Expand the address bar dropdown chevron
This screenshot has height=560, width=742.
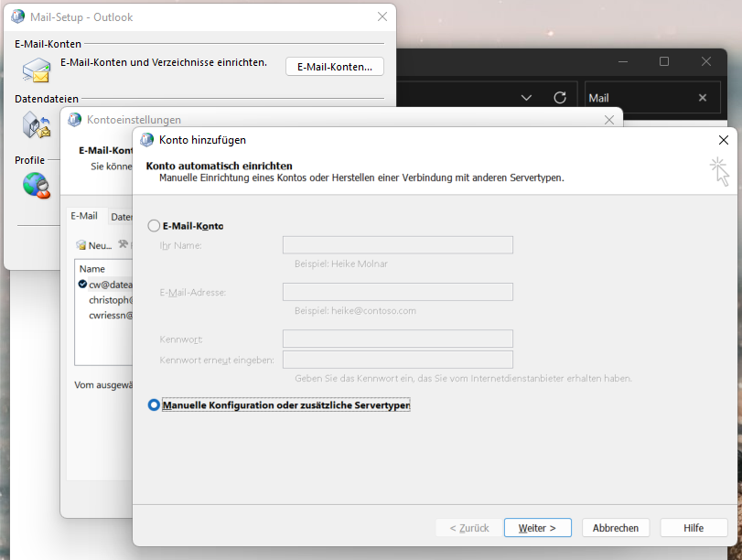[526, 98]
